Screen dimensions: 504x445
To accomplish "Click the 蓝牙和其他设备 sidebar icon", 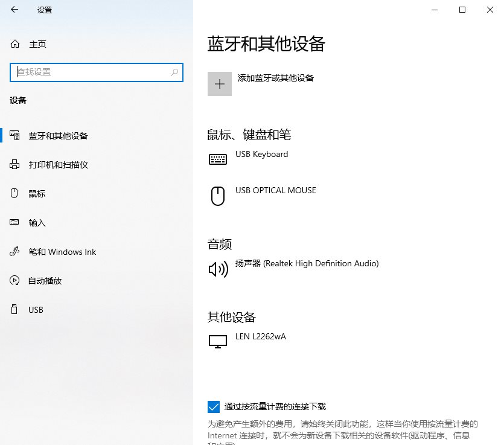I will coord(14,135).
